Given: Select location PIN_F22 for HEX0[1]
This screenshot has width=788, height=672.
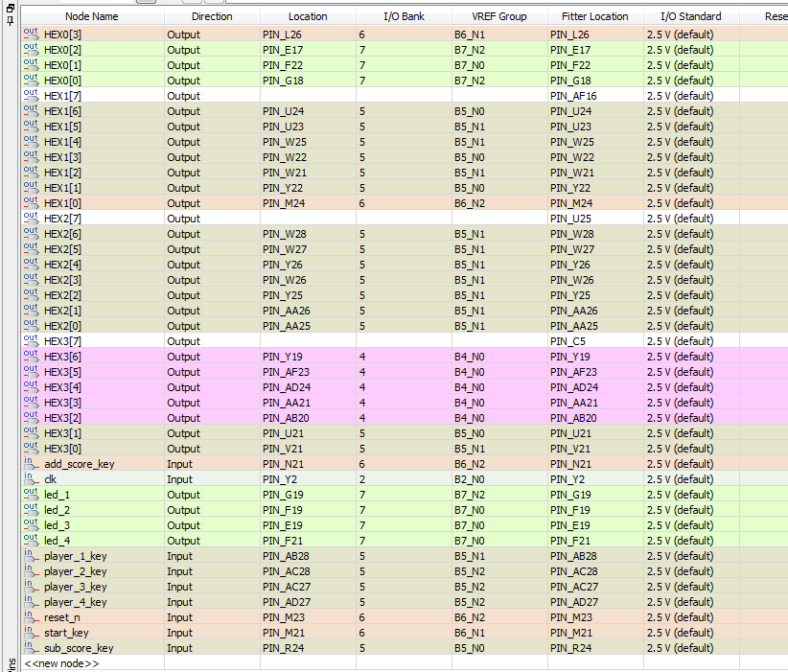Looking at the screenshot, I should pos(308,65).
